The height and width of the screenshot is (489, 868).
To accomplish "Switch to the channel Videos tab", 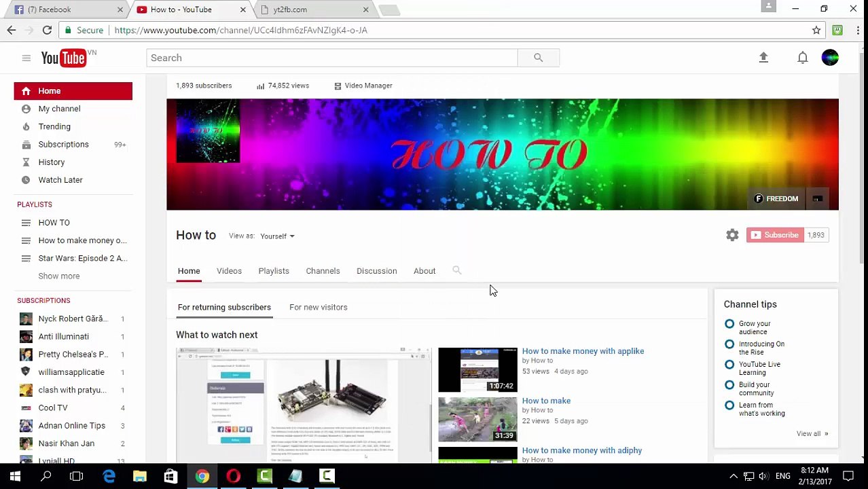I will 229,271.
